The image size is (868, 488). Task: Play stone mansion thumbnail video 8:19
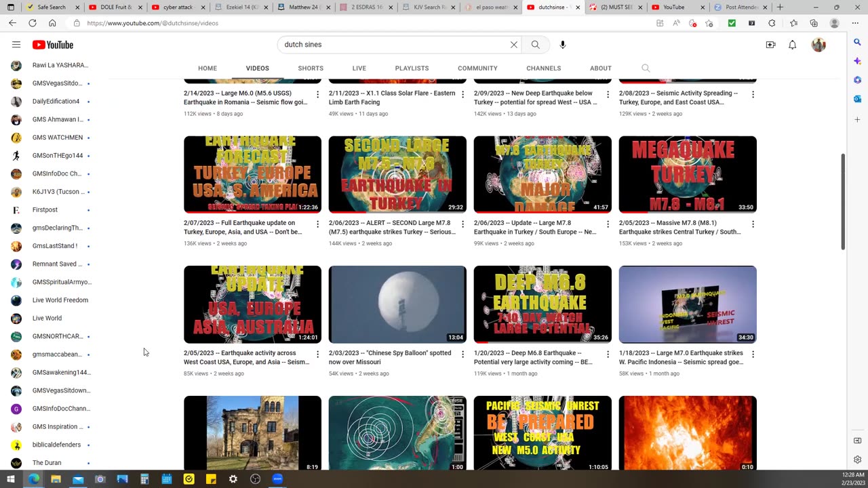pos(252,433)
